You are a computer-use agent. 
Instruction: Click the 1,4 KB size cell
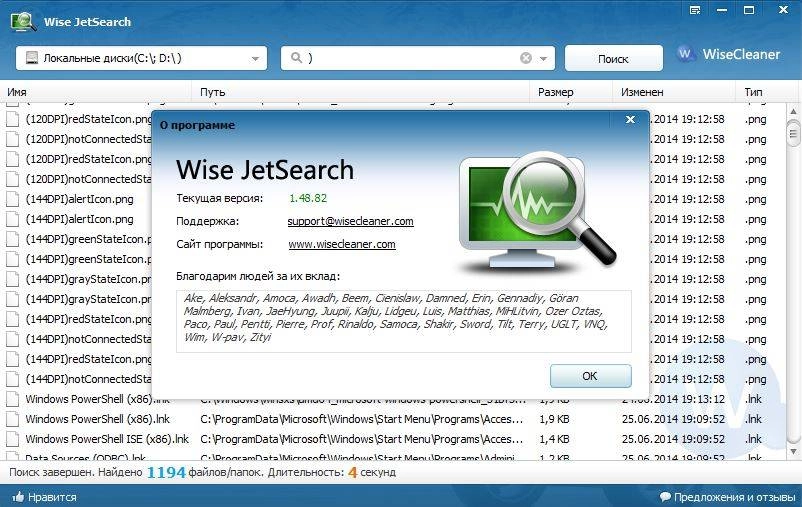coord(554,439)
